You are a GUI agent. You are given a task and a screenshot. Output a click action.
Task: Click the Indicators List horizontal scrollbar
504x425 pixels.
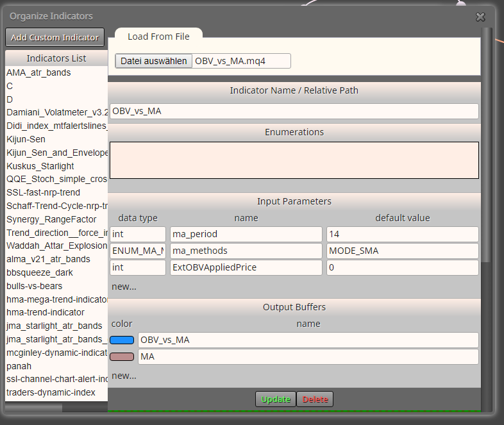click(x=34, y=407)
